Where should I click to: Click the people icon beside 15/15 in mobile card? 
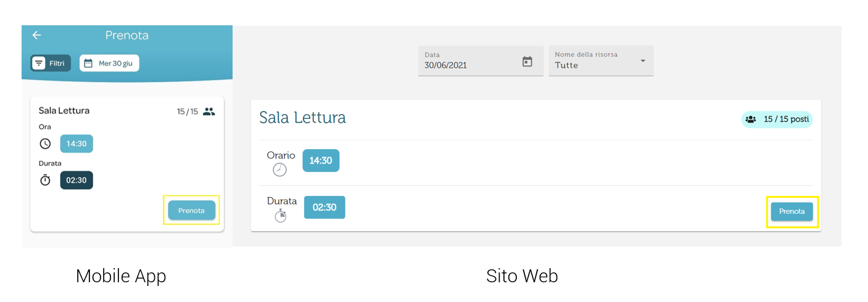point(209,112)
